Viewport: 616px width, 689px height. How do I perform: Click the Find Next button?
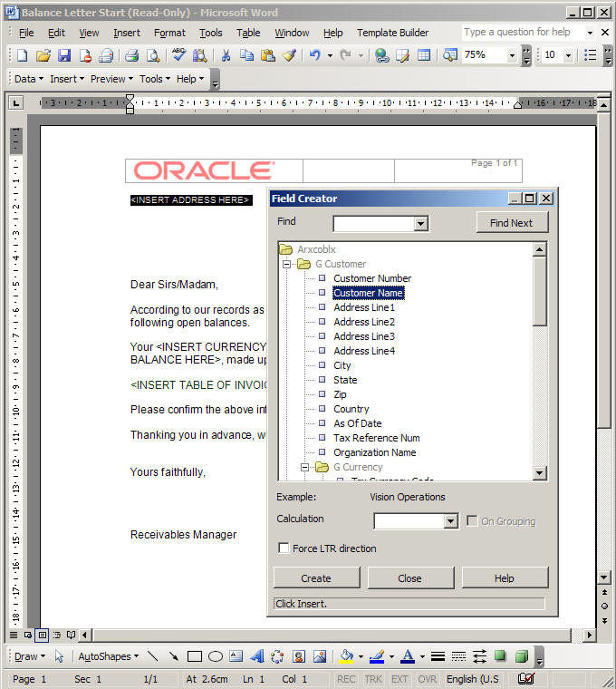(x=512, y=223)
